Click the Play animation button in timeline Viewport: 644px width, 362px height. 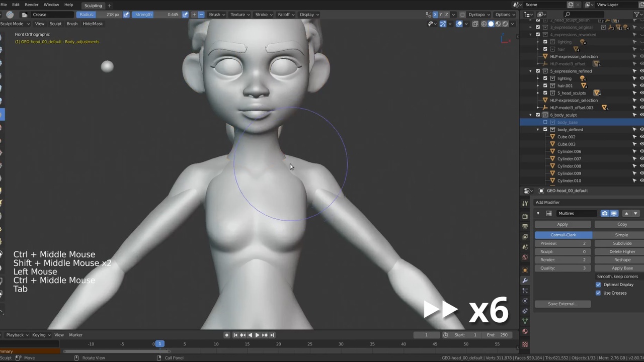pos(257,335)
